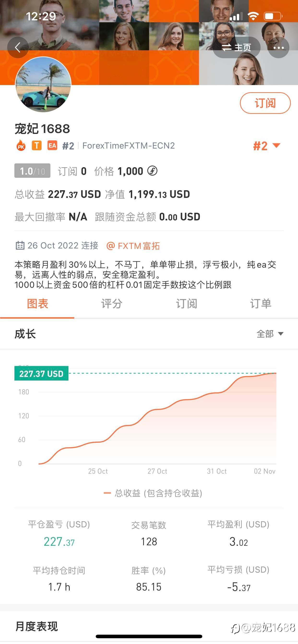Tap the 1.0/10 rating score badge
The image size is (298, 644).
[32, 171]
